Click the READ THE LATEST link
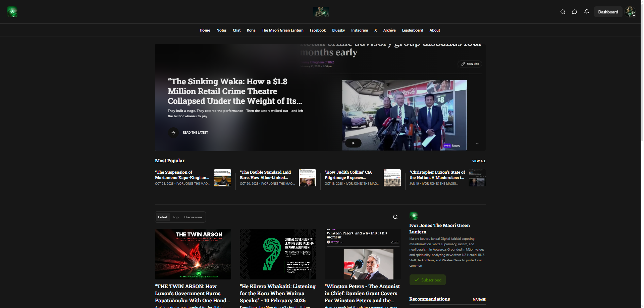 pyautogui.click(x=195, y=133)
